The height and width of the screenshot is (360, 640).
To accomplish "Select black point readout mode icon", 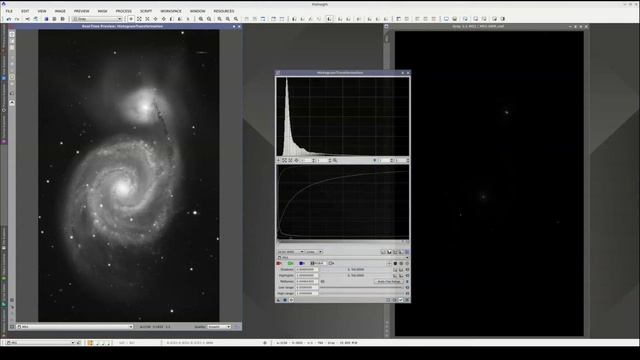I will 395,263.
